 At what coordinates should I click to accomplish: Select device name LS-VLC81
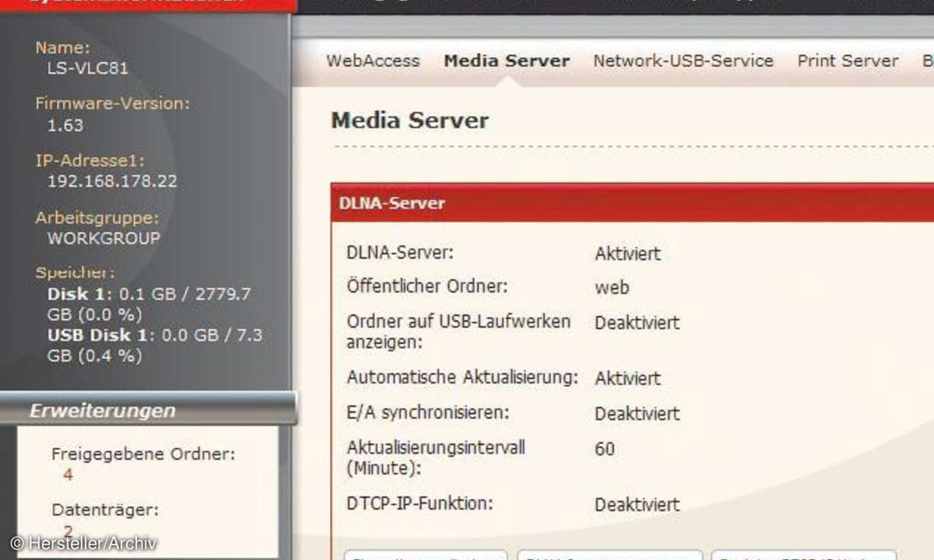(88, 68)
